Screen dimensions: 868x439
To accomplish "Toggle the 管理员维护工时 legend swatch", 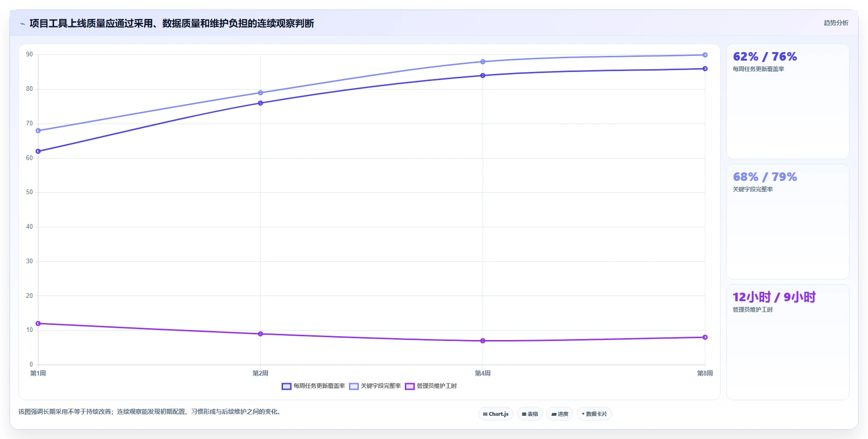I will point(410,386).
